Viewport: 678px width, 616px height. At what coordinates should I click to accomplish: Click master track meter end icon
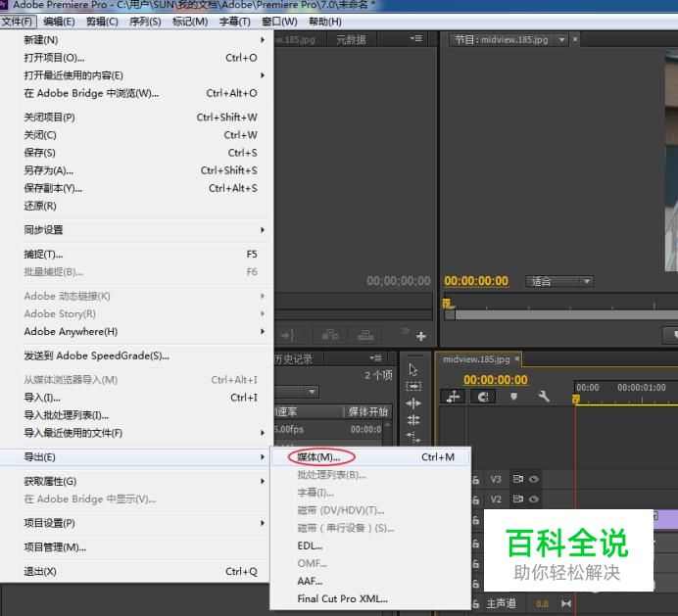tap(566, 603)
